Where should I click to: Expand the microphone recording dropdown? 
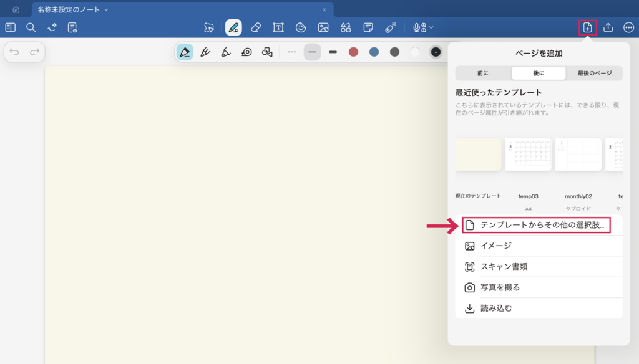point(424,27)
